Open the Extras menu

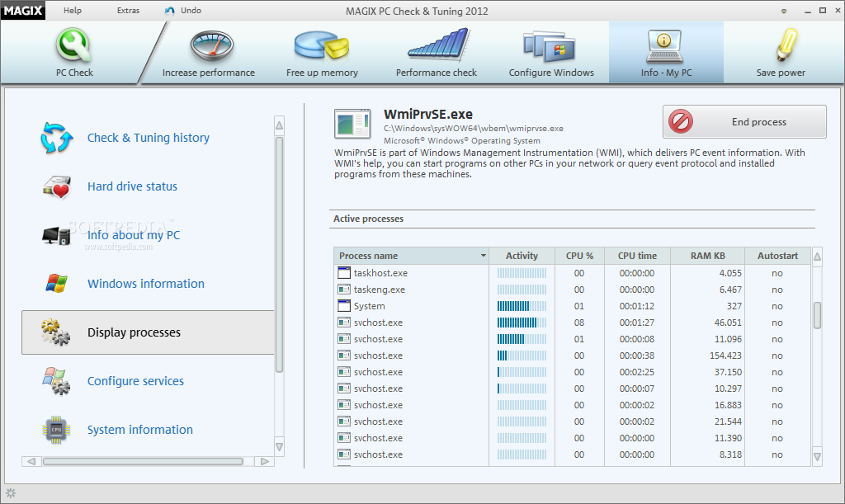pos(128,10)
